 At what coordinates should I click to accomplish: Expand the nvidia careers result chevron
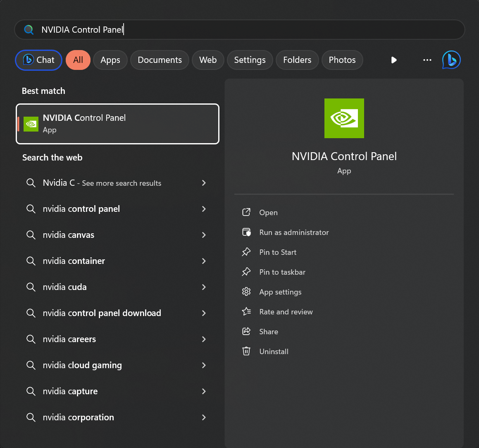point(204,339)
